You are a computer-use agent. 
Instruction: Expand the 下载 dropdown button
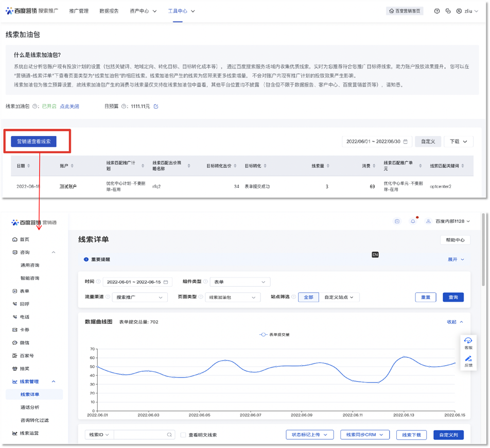click(458, 142)
